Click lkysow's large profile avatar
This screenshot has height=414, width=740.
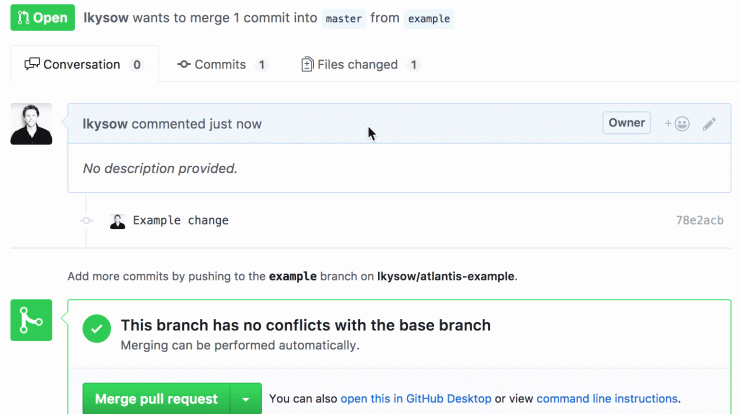point(31,124)
